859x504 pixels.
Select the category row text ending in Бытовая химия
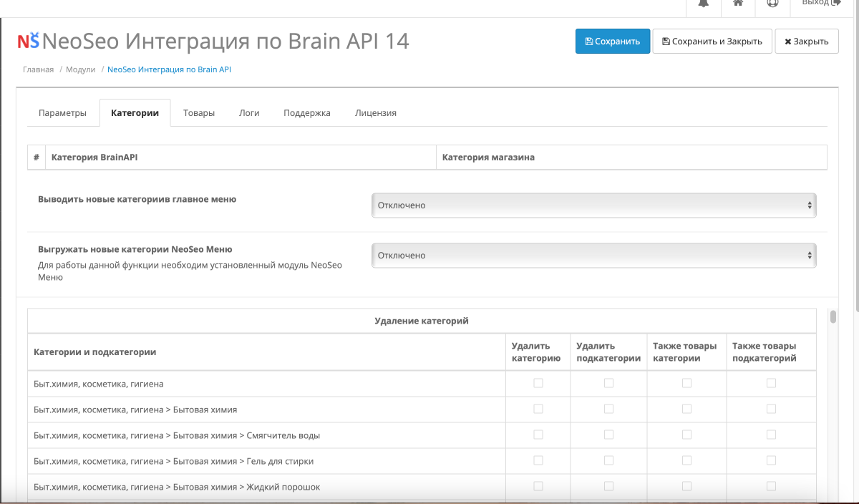point(135,410)
